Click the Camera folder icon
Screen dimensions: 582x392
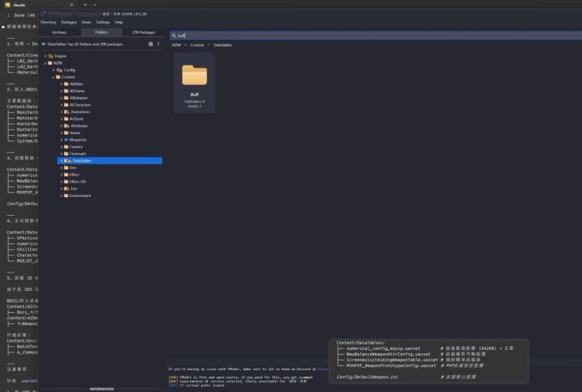[x=66, y=147]
